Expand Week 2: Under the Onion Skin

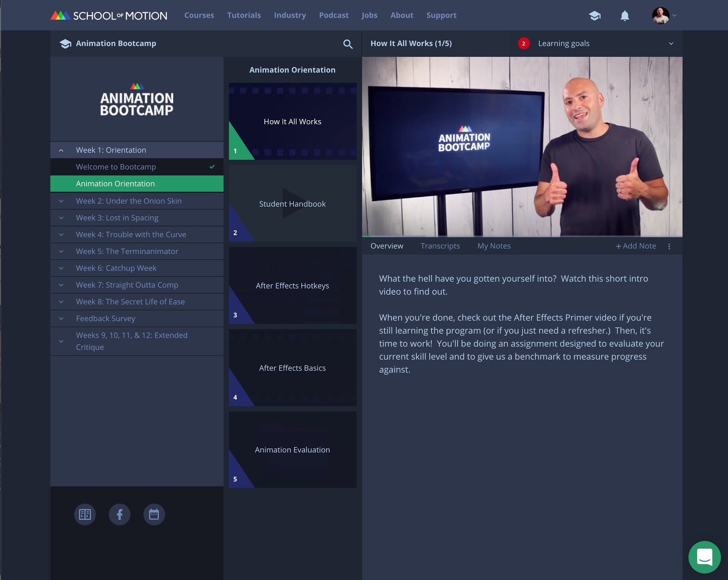137,201
